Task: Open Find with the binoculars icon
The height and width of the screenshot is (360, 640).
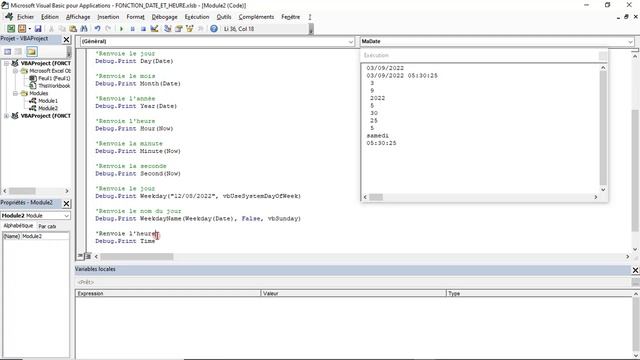Action: tap(84, 29)
